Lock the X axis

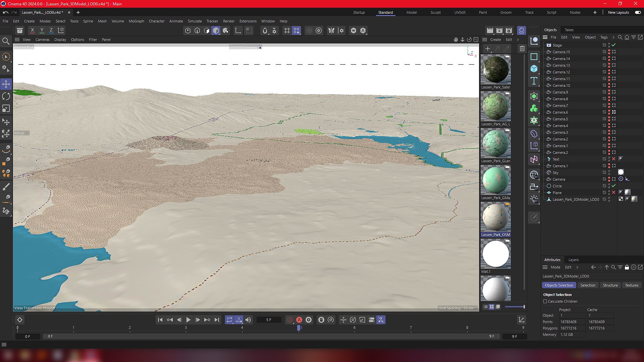pos(33,31)
